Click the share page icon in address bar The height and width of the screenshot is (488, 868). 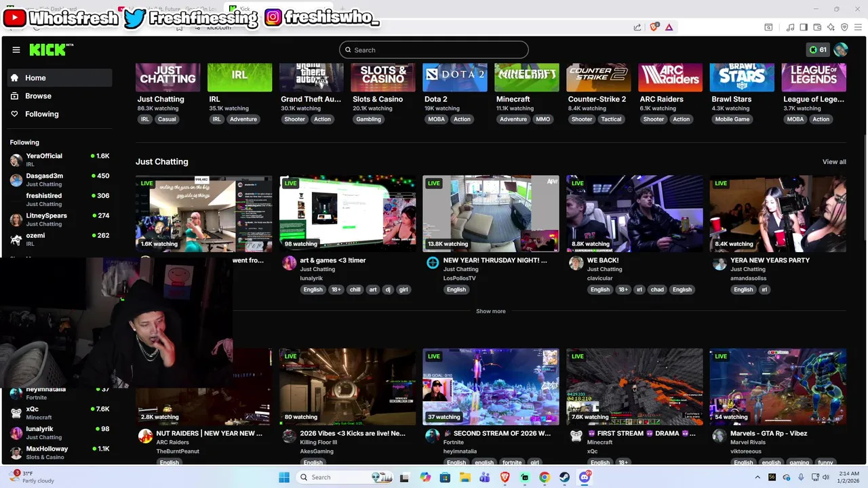tap(637, 27)
